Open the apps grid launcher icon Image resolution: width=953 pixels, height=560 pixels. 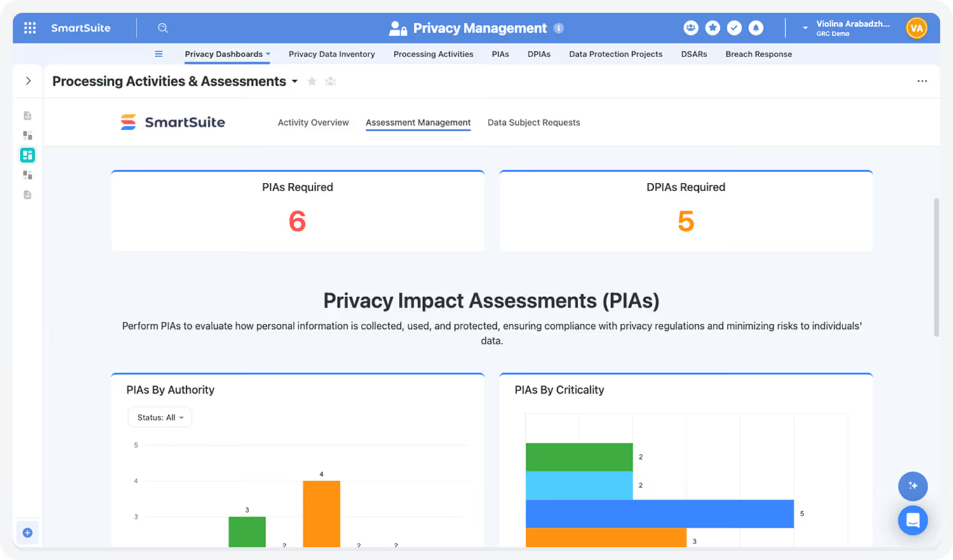[x=30, y=28]
